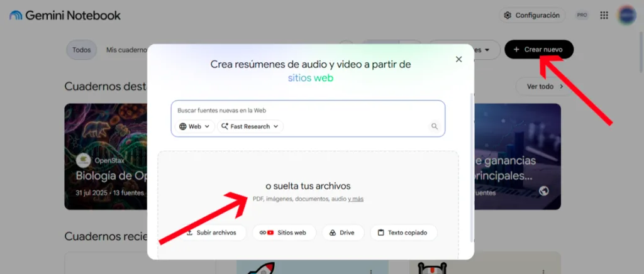
Task: Open the Configuración settings button
Action: click(532, 15)
